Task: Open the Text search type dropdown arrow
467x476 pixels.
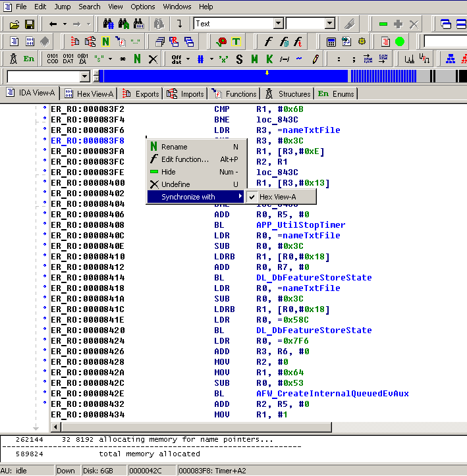Action: pos(278,24)
